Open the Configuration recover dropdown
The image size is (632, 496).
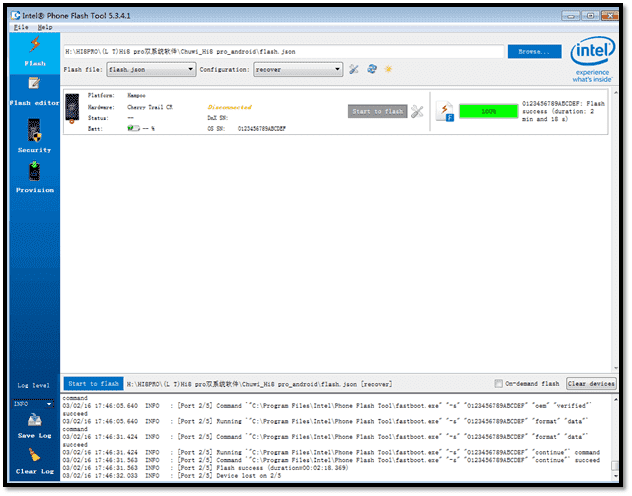(x=298, y=70)
